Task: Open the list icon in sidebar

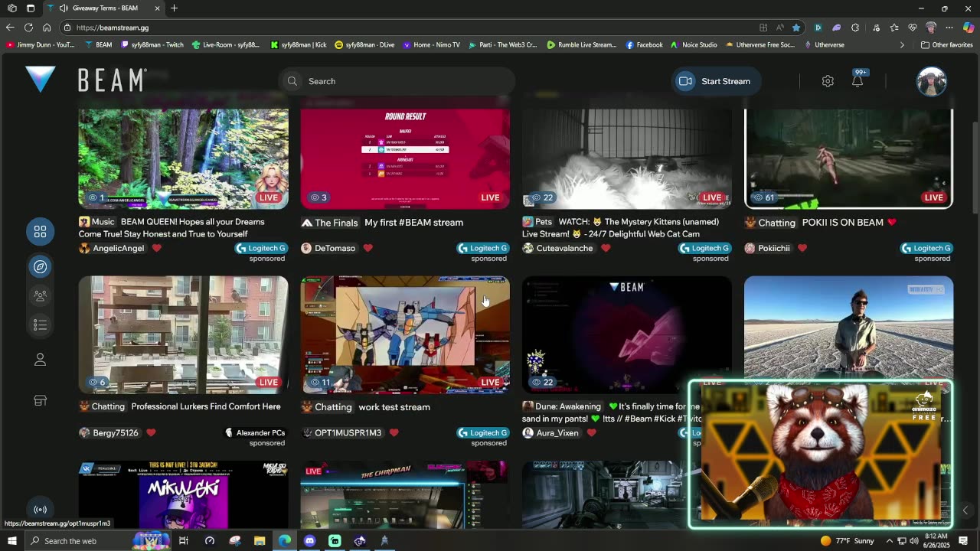Action: click(x=41, y=325)
